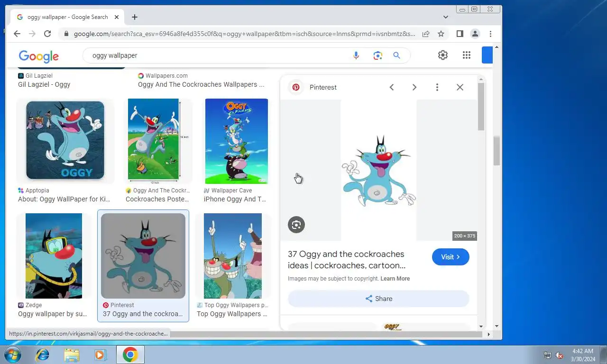The width and height of the screenshot is (607, 364).
Task: Click the preview panel vertical scrollbar
Action: tap(481, 107)
